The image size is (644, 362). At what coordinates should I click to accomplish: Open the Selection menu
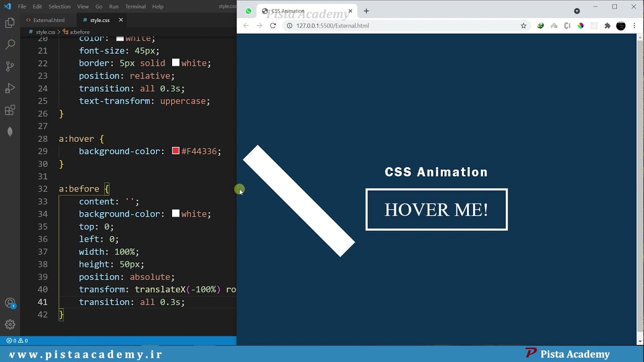click(x=59, y=7)
